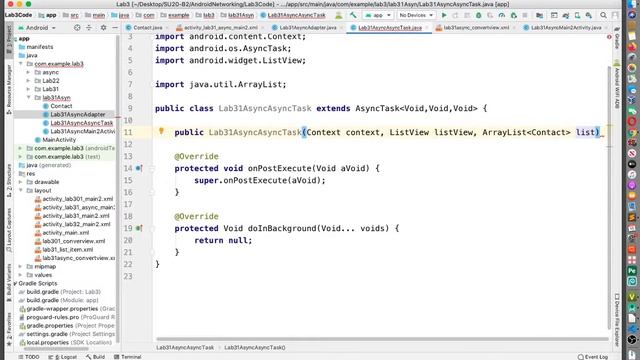Screen dimensions: 640x360
Task: Open Search Everywhere magnifier icon
Action: coord(603,16)
